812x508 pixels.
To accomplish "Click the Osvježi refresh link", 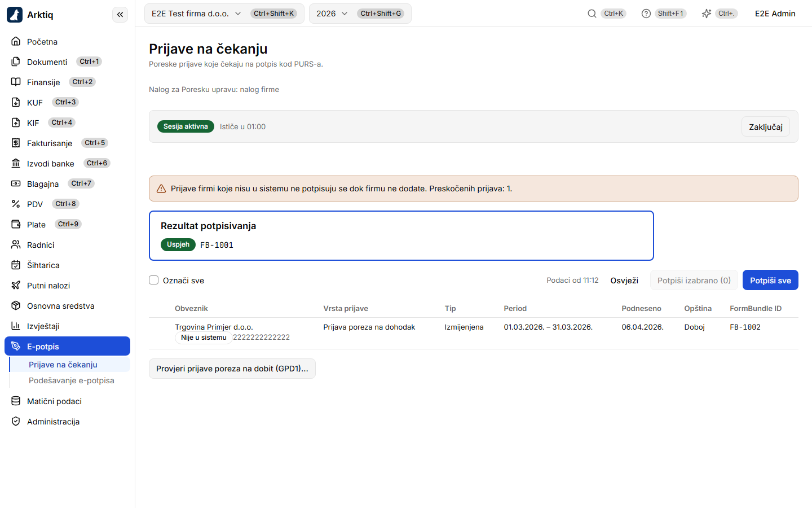I will pos(624,281).
